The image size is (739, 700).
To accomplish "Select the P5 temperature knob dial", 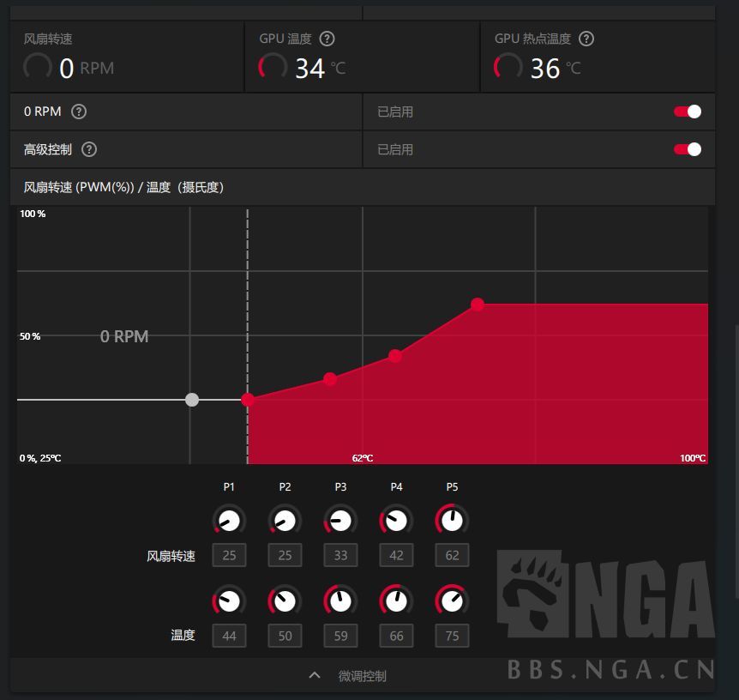I will point(452,600).
